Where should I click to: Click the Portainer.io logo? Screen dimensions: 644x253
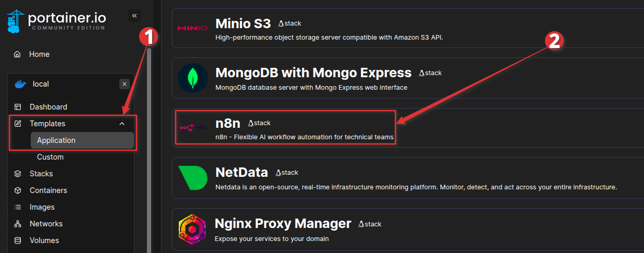(x=57, y=20)
